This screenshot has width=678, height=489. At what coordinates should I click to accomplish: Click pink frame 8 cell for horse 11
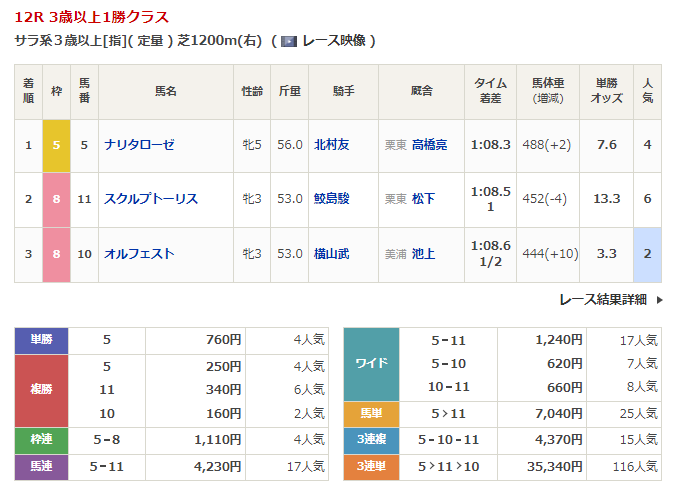click(x=56, y=199)
